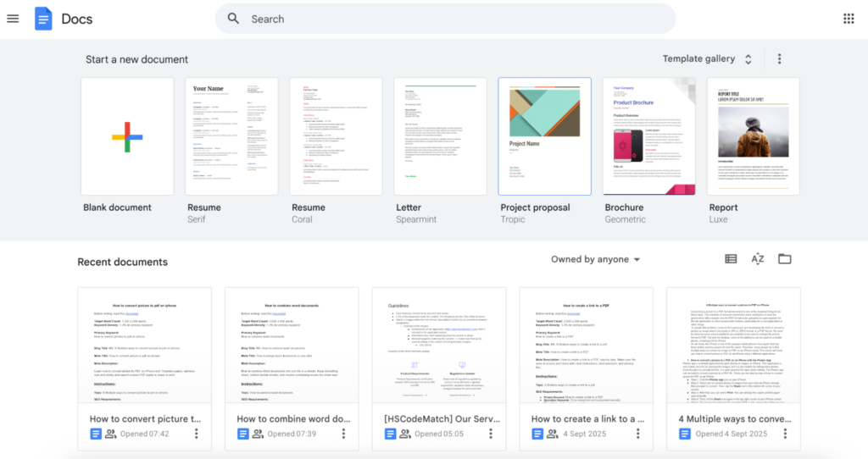Image resolution: width=868 pixels, height=459 pixels.
Task: Click the 'Opened 07:39' timestamp
Action: [292, 434]
